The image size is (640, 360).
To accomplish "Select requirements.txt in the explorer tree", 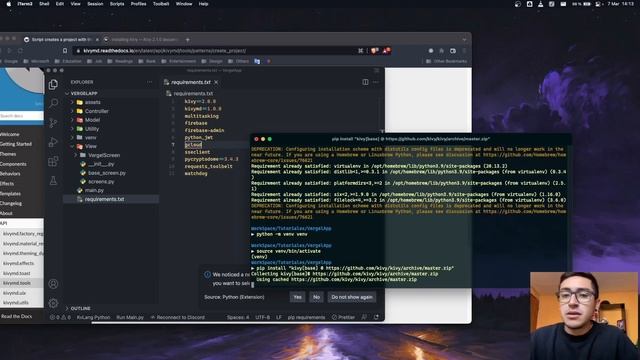I will point(111,199).
